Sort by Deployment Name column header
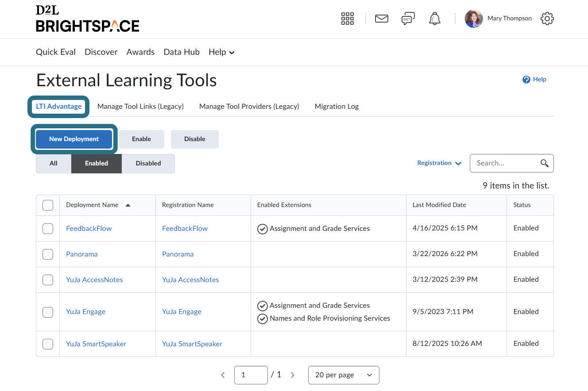The image size is (588, 391). click(x=92, y=205)
